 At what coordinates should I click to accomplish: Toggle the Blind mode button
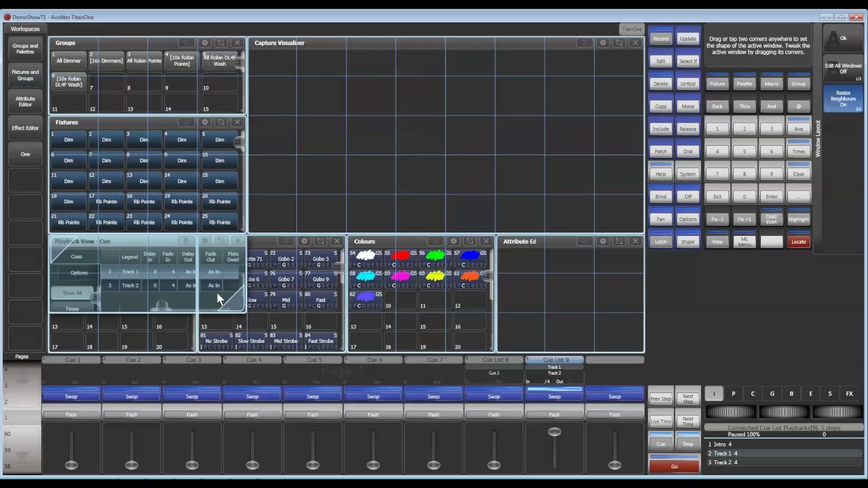click(x=660, y=197)
